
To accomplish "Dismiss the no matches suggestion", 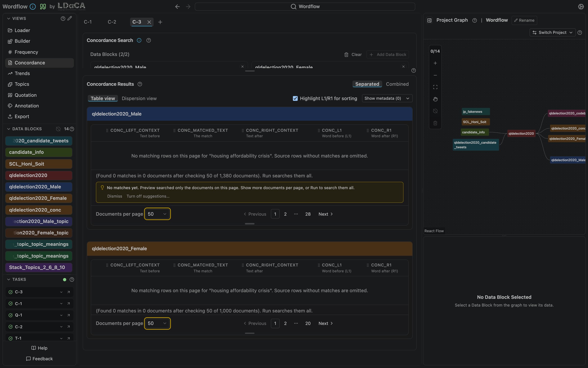I will point(114,196).
